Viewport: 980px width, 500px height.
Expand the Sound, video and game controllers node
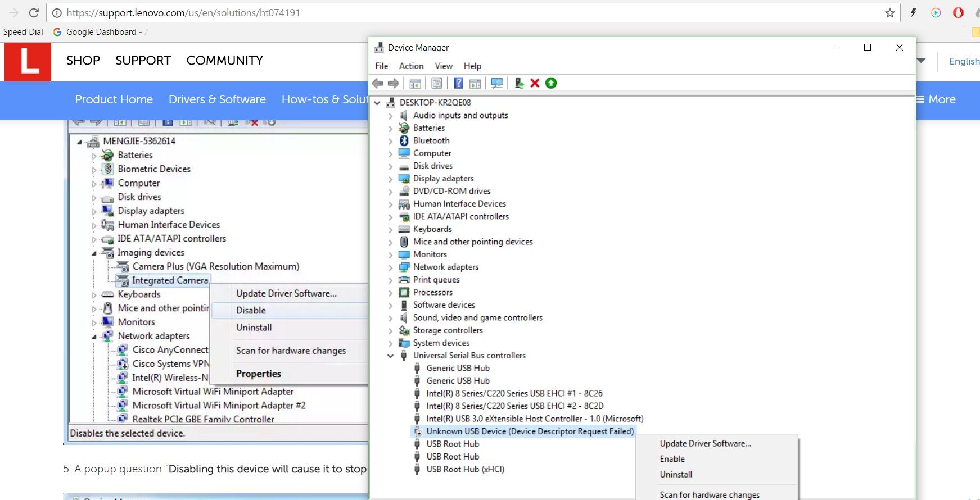pos(390,318)
